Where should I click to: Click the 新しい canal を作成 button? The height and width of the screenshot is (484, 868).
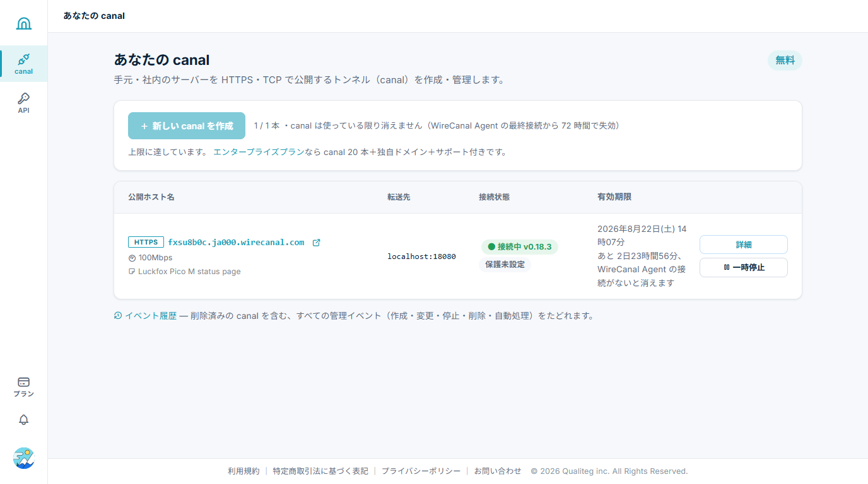click(187, 126)
